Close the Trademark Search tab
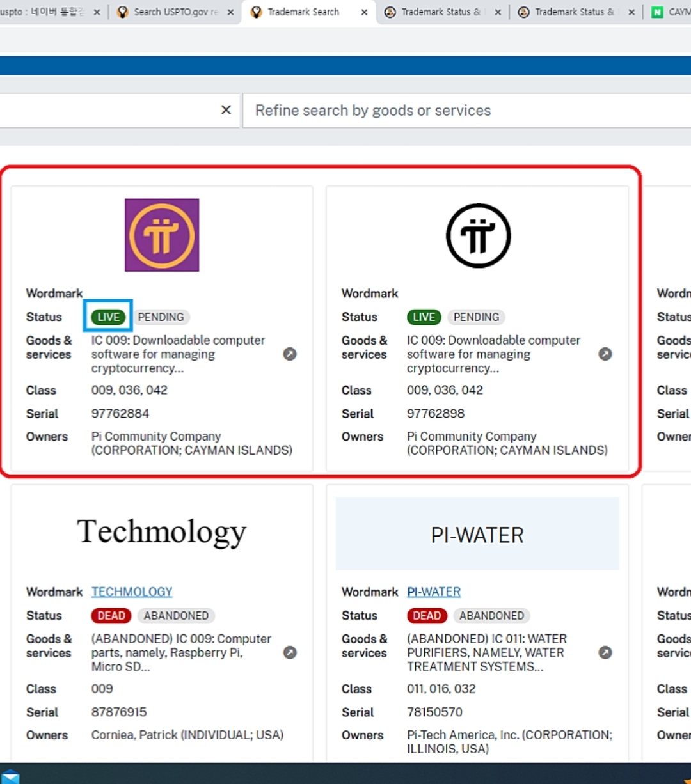The image size is (691, 784). click(364, 12)
